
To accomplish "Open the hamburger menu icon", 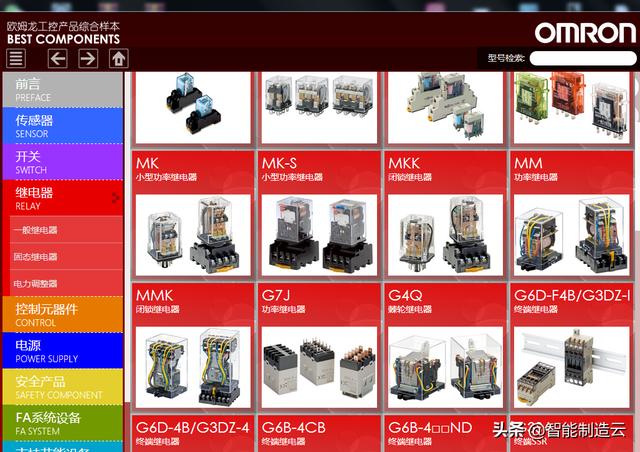I will tap(16, 58).
